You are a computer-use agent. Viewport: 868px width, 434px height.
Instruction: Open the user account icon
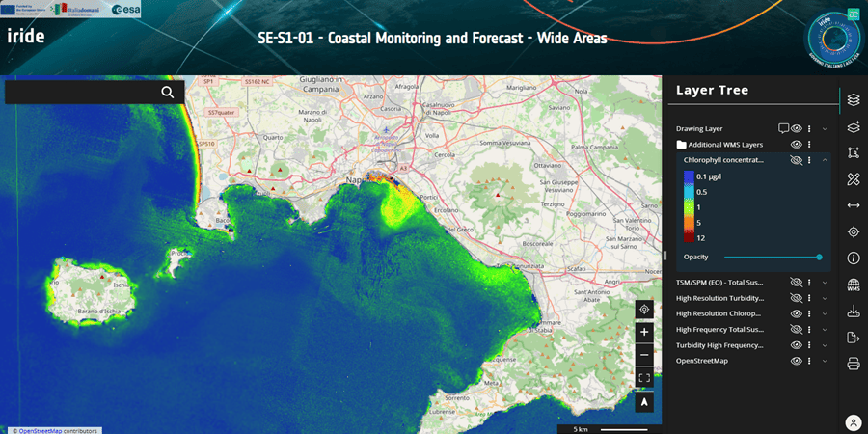(854, 423)
